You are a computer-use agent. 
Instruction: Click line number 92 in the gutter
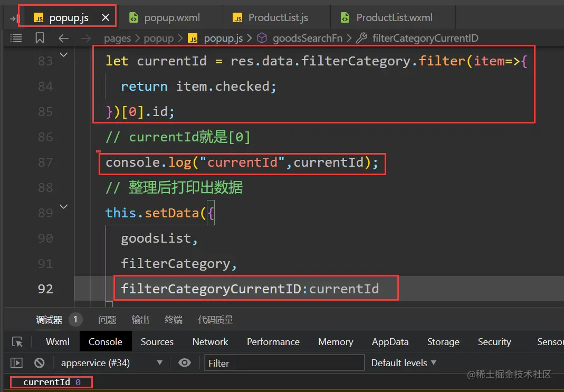point(45,289)
